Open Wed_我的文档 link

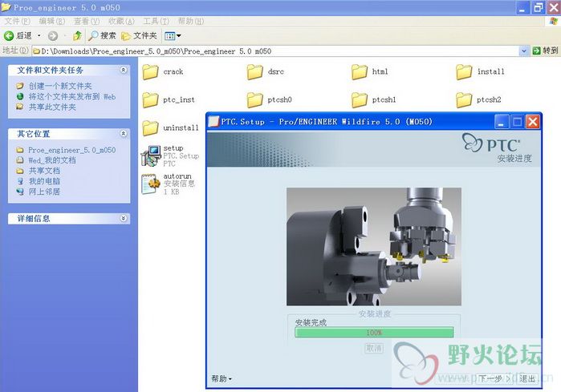(52, 160)
